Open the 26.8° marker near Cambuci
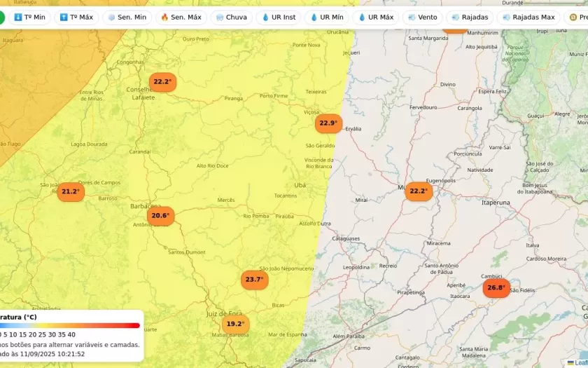The height and width of the screenshot is (368, 588). [x=496, y=288]
